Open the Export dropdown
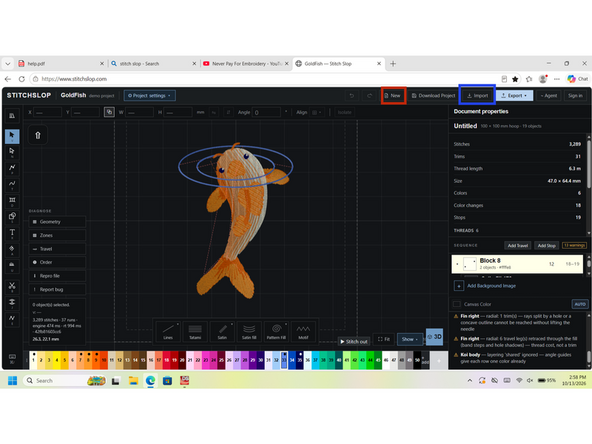 point(514,96)
